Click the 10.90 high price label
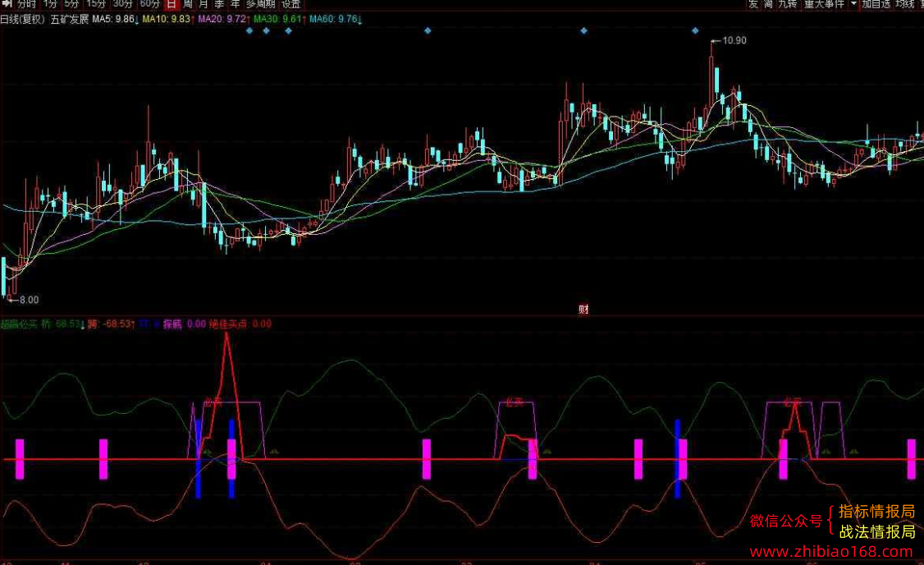This screenshot has width=924, height=565. pos(734,41)
